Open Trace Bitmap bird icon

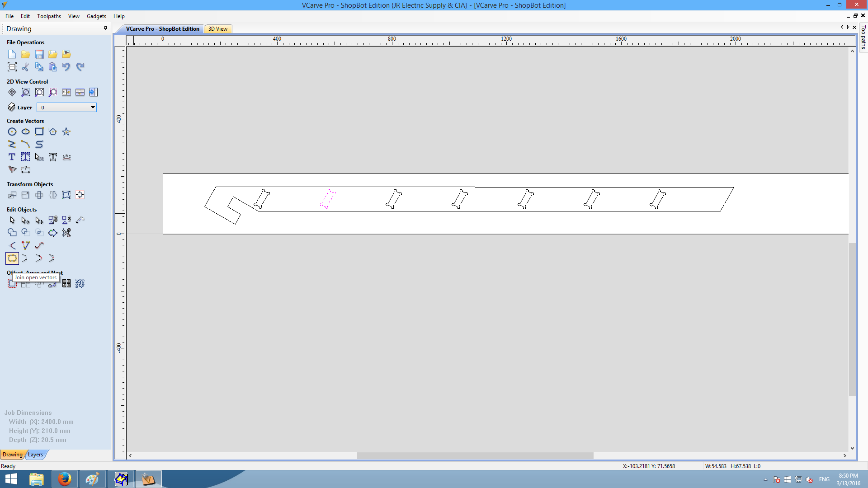pyautogui.click(x=12, y=169)
